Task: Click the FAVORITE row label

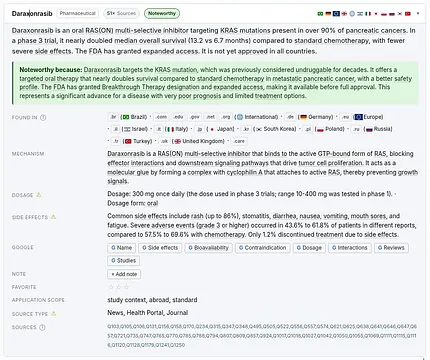Action: coord(24,287)
